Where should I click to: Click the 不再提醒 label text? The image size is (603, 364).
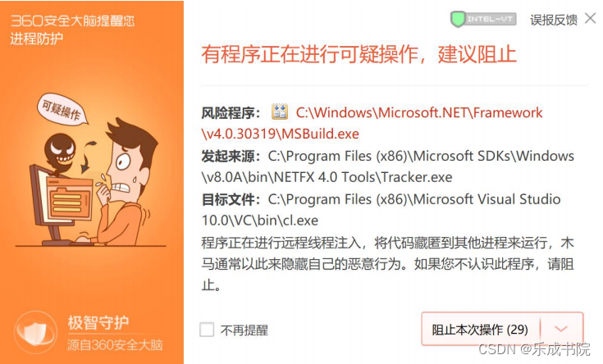pyautogui.click(x=244, y=330)
